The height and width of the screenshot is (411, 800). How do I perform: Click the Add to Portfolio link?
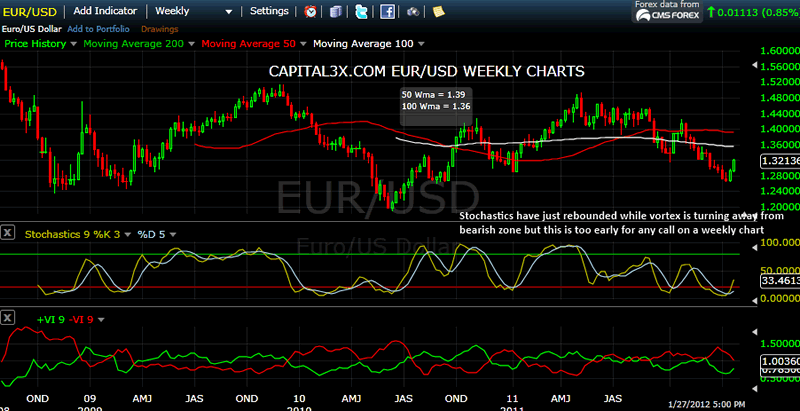[98, 29]
